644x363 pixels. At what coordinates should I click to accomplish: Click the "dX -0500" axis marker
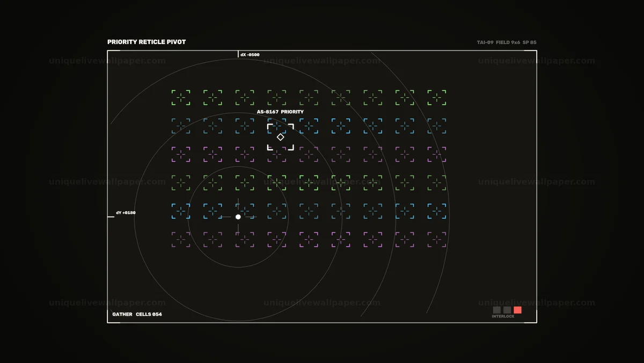(250, 55)
